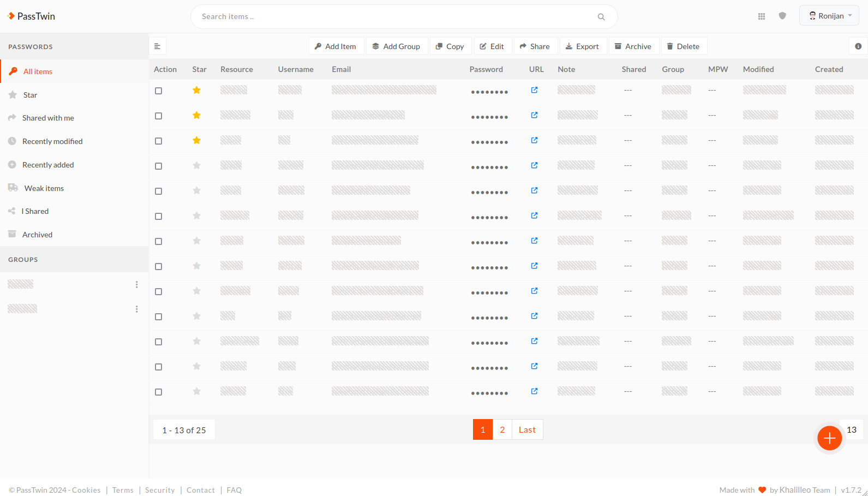The width and height of the screenshot is (868, 496).
Task: Unstar the second row item
Action: click(196, 115)
